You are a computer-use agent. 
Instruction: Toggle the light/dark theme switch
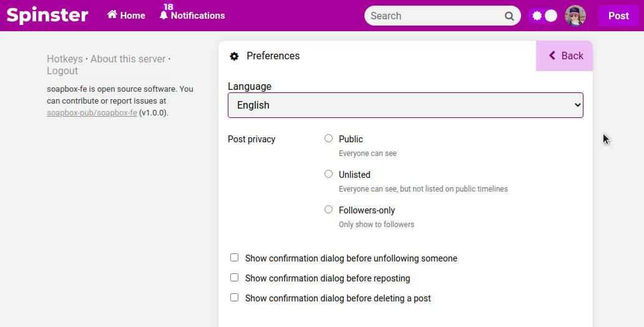click(543, 16)
